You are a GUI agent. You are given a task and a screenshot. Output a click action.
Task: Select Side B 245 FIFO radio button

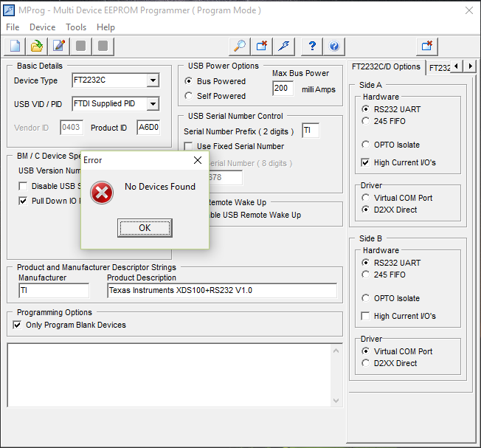tap(365, 275)
